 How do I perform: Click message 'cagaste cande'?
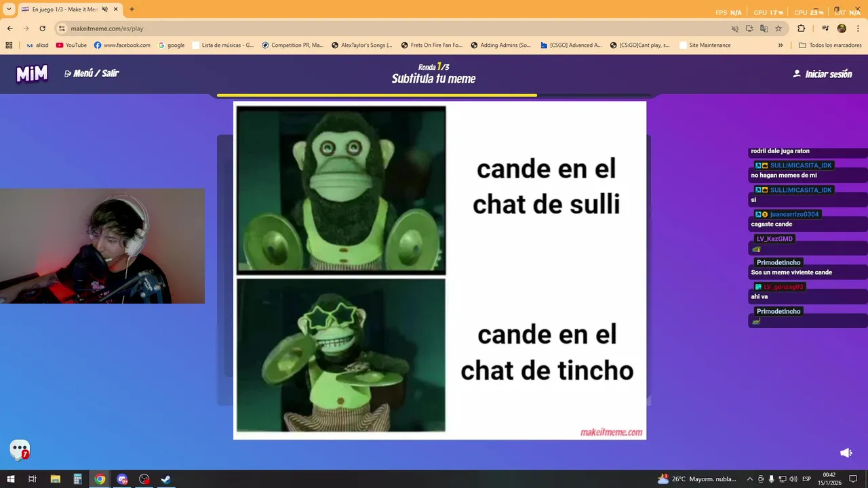click(x=771, y=224)
